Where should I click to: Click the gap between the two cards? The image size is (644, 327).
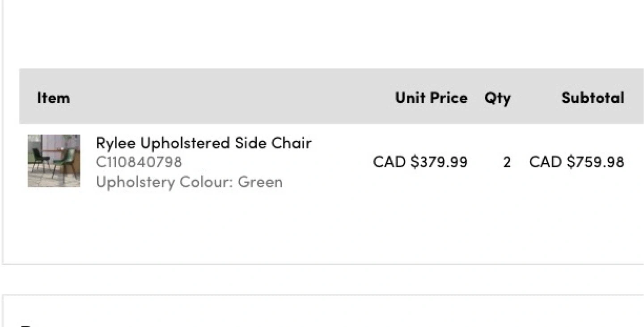(313, 280)
